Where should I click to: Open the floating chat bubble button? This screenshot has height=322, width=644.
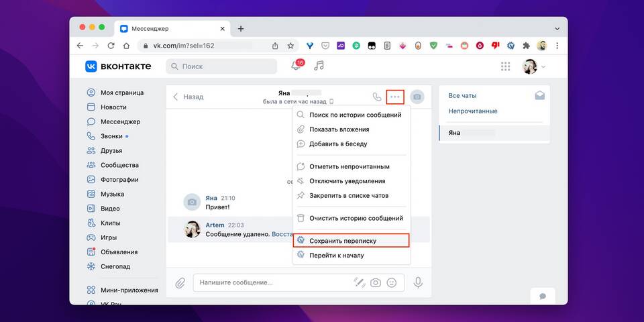(x=543, y=296)
